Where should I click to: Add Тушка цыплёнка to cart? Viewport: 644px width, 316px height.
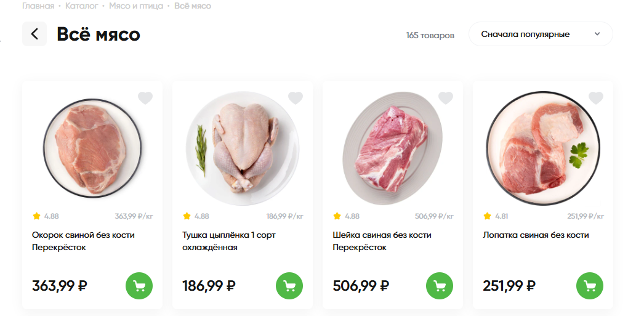point(289,286)
